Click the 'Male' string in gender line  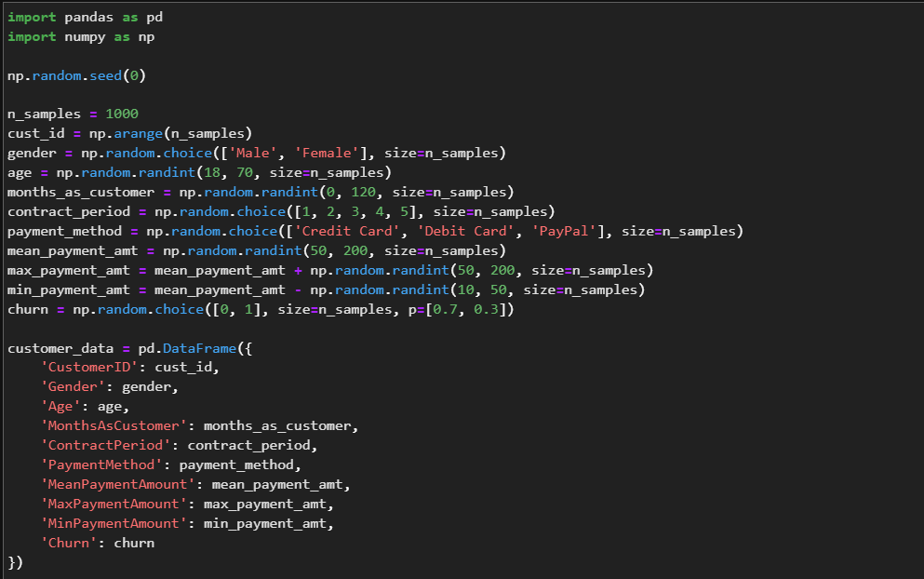tap(252, 154)
